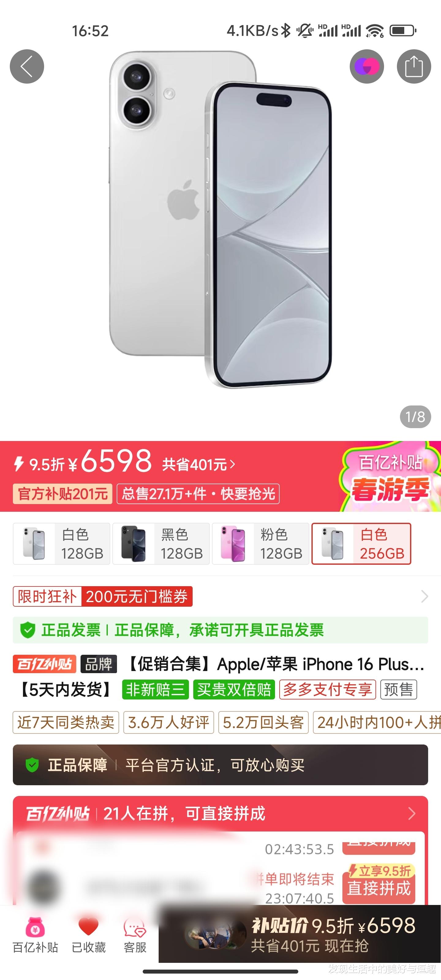Tap the 正品保障 shield banner icon

[32, 765]
